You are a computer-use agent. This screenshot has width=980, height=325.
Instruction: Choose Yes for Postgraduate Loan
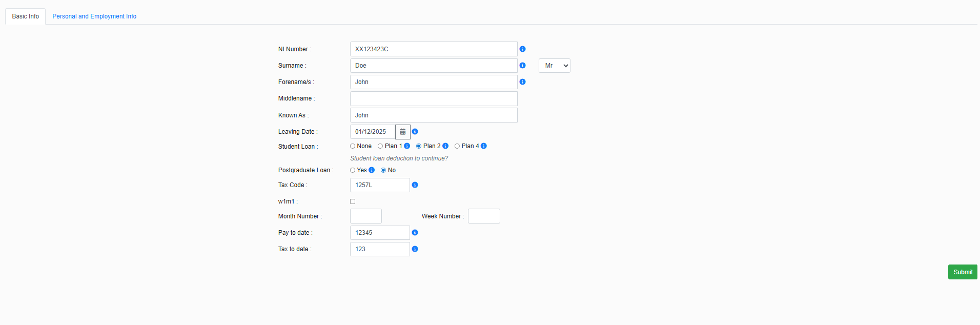[x=353, y=170]
